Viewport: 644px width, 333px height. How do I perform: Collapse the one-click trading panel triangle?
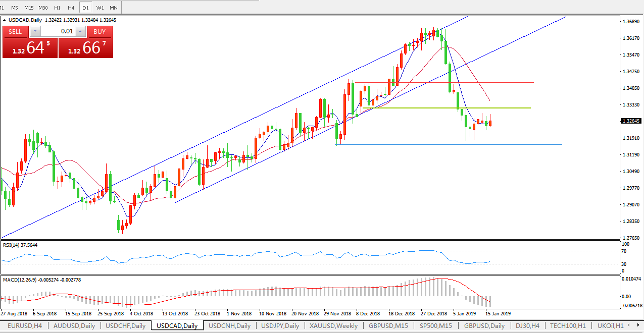coord(5,20)
